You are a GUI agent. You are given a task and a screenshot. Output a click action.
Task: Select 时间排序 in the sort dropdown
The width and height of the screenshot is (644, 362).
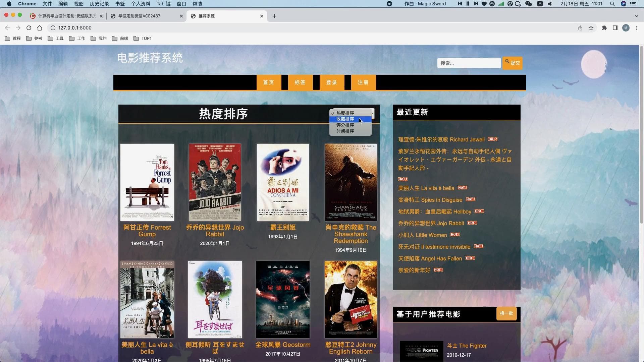coord(350,131)
